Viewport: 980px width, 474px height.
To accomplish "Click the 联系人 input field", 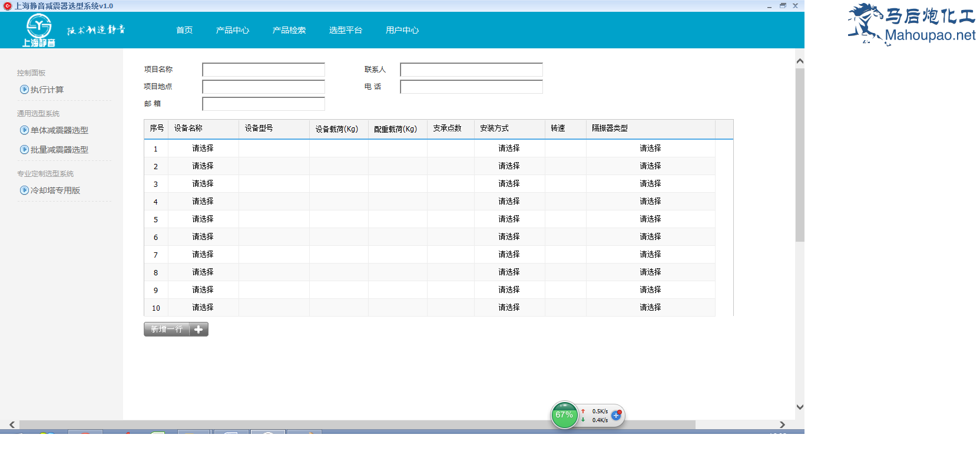I will tap(471, 70).
